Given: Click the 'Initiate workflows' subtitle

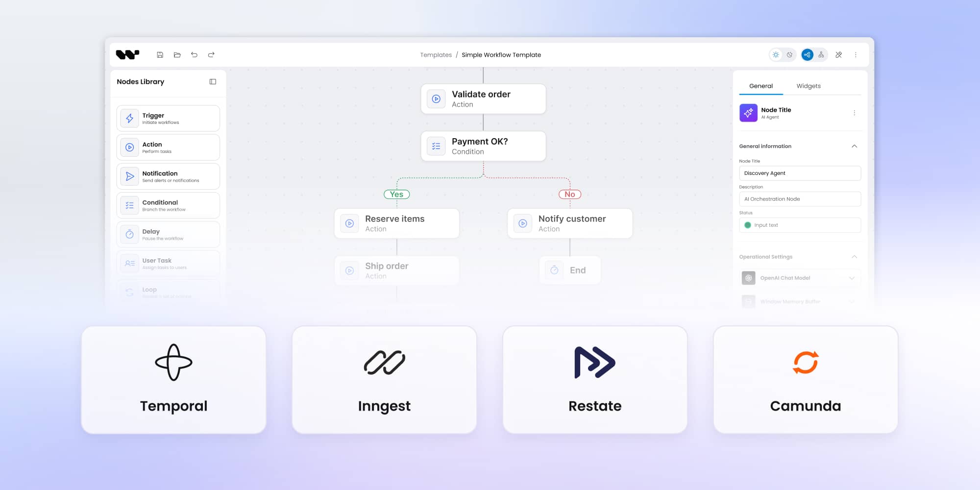Looking at the screenshot, I should [161, 122].
